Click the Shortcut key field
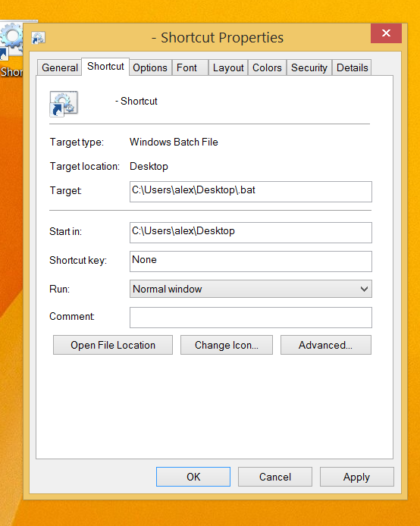This screenshot has width=420, height=526. tap(251, 261)
